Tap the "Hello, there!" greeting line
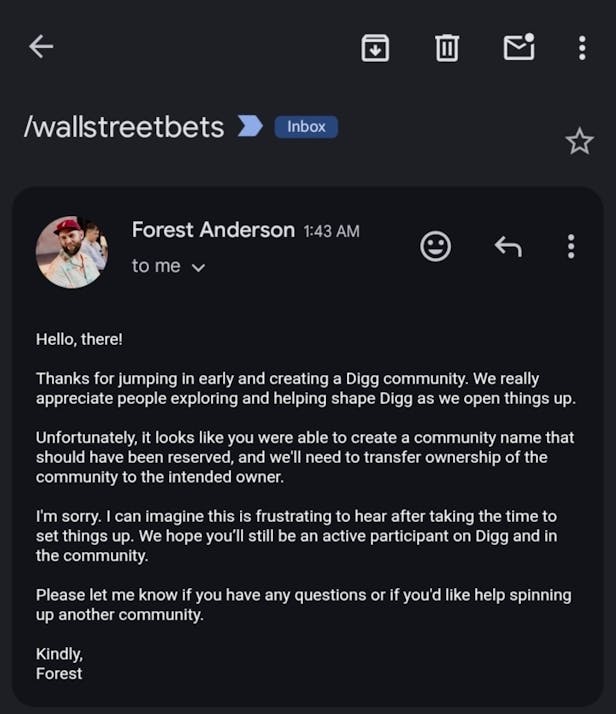 pos(79,339)
